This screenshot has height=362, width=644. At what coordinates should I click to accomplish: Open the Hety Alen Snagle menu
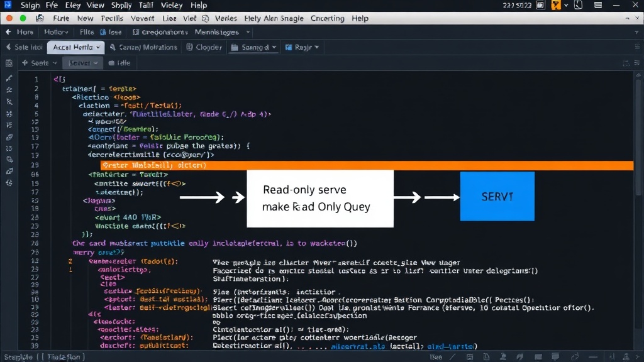[274, 18]
